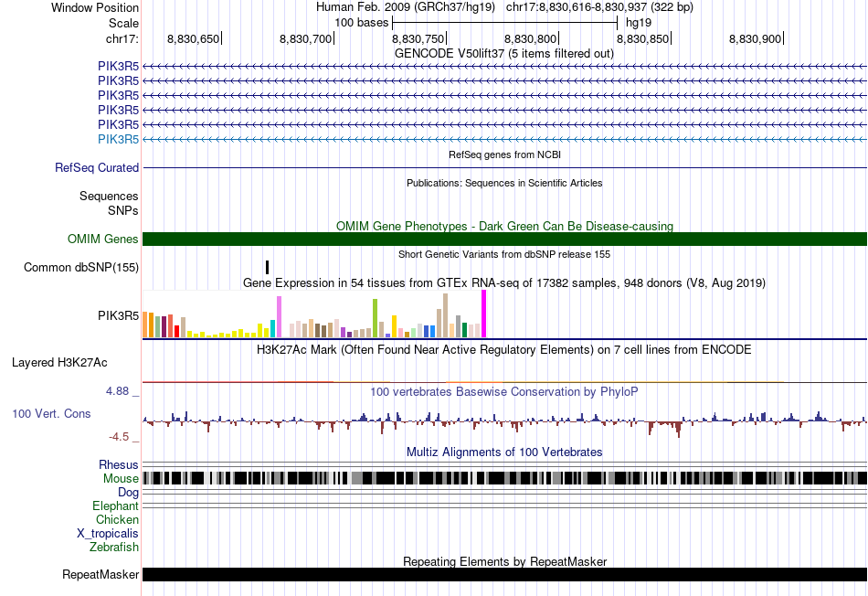The image size is (868, 596).
Task: Click the Zebrafish alignment label
Action: coord(114,548)
